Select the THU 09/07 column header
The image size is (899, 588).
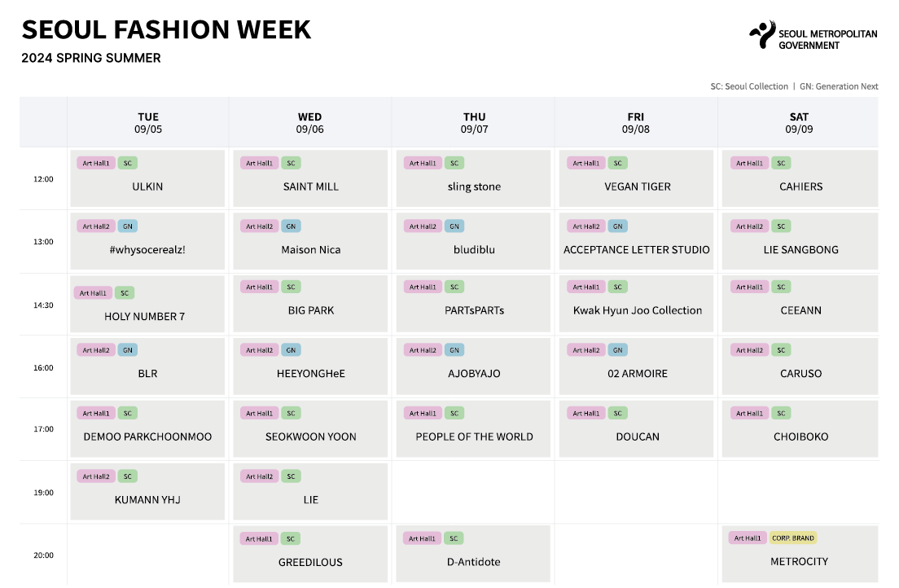click(x=474, y=123)
